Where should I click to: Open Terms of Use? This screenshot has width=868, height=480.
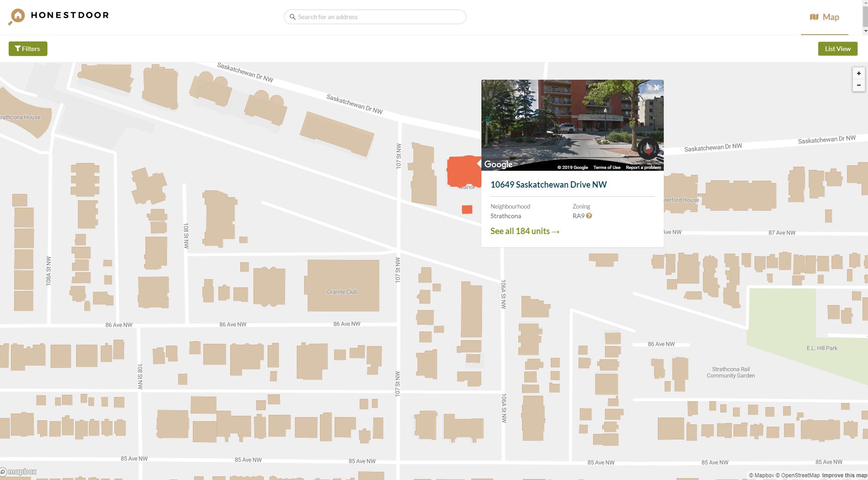607,167
